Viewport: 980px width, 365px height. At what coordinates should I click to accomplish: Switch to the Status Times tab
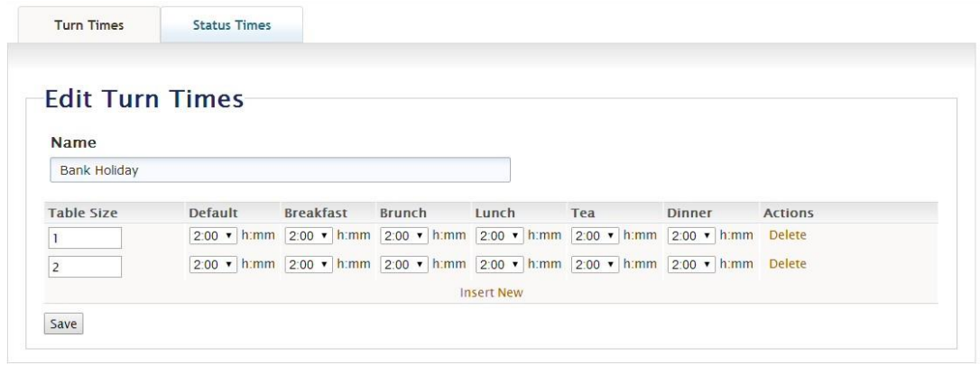(231, 25)
